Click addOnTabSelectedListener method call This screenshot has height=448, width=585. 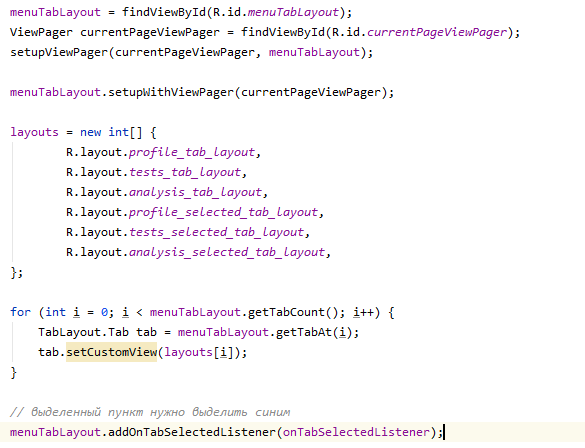click(x=192, y=432)
